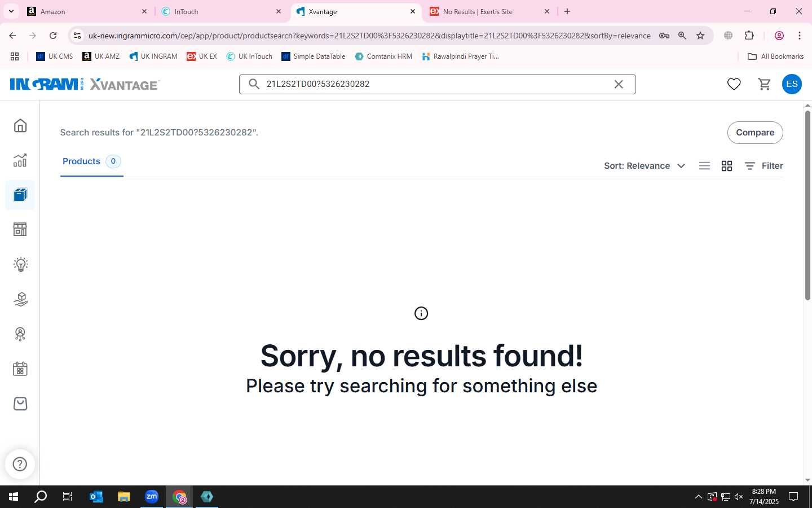Click the Compare button
Viewport: 812px width, 508px height.
point(755,133)
